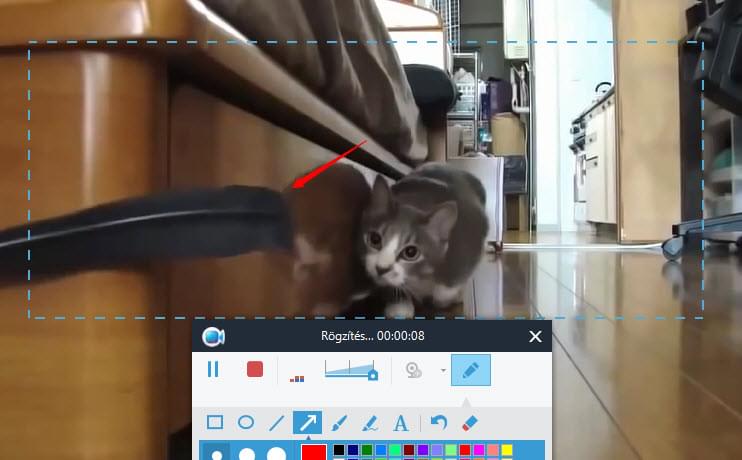Choose the medium stroke size dot
Screen dimensions: 742x460
click(246, 454)
